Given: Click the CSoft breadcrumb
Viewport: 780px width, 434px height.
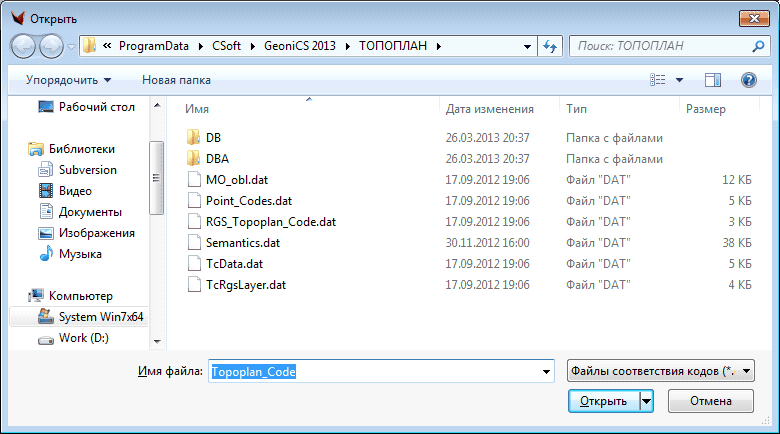Looking at the screenshot, I should tap(226, 46).
